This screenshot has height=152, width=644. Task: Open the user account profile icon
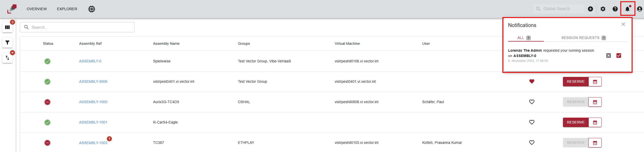tap(640, 9)
